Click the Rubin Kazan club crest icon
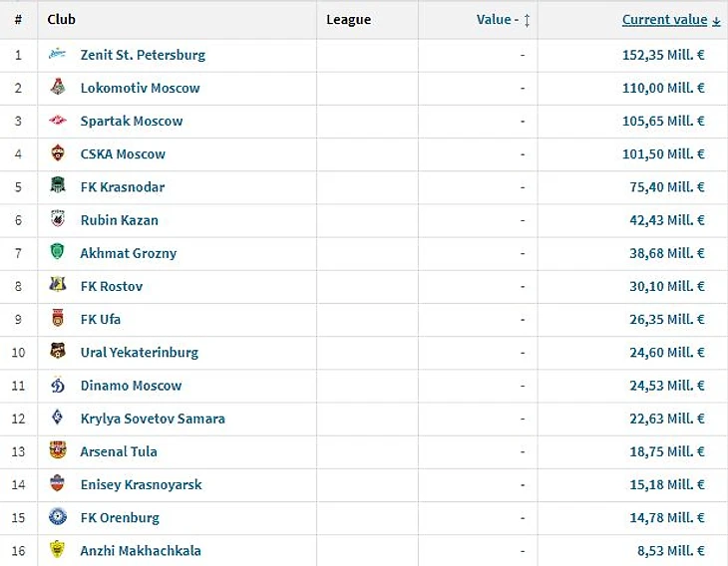728x566 pixels. coord(58,219)
